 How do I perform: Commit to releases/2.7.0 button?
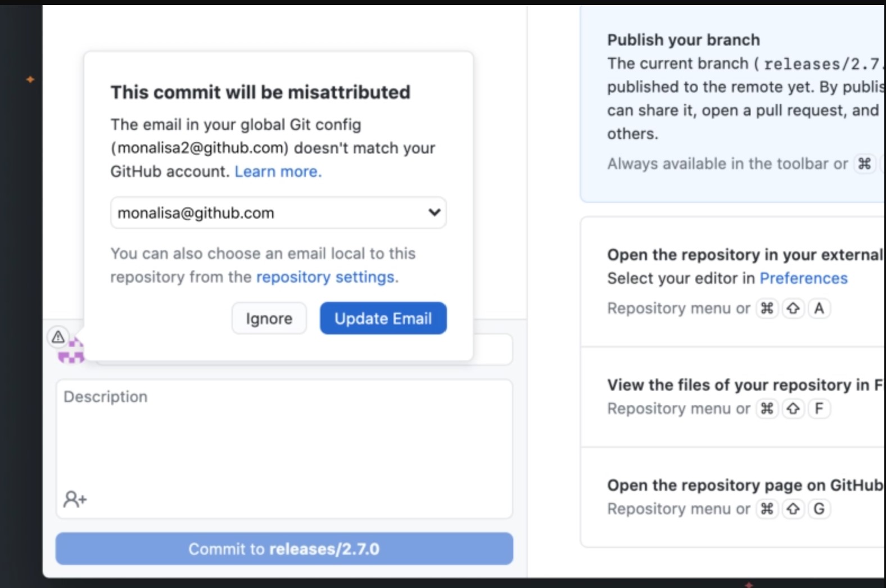pos(284,549)
